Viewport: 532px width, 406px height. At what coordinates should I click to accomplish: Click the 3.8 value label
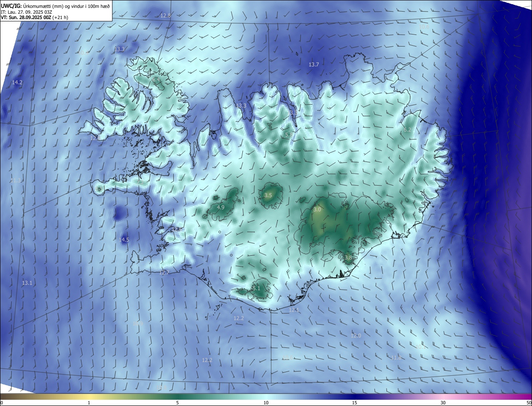[x=348, y=257]
